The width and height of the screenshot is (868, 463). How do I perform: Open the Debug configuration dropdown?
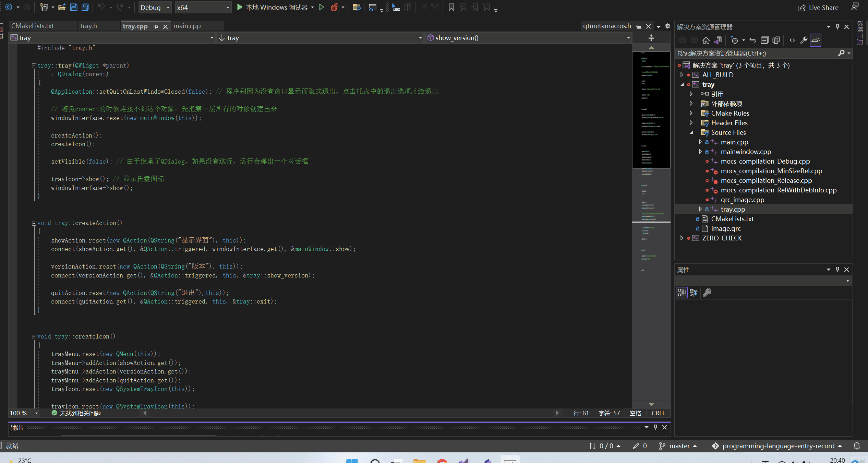pos(155,8)
